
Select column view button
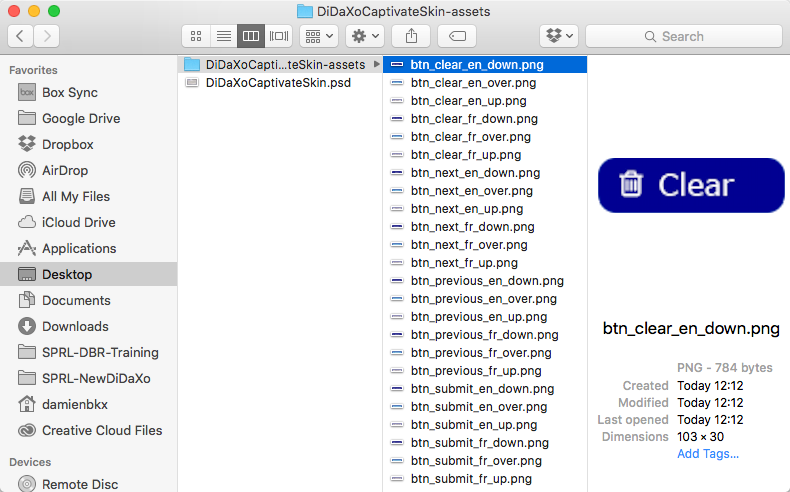tap(251, 36)
